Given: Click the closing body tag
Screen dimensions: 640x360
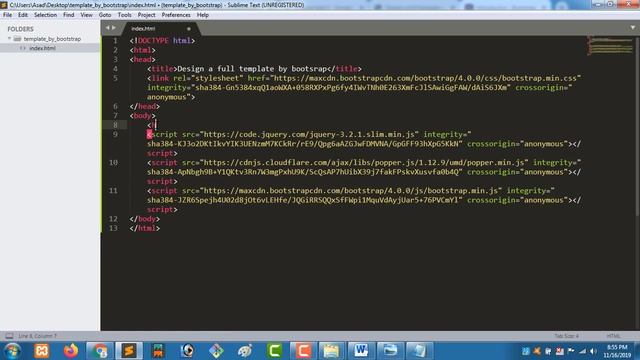Looking at the screenshot, I should (144, 219).
